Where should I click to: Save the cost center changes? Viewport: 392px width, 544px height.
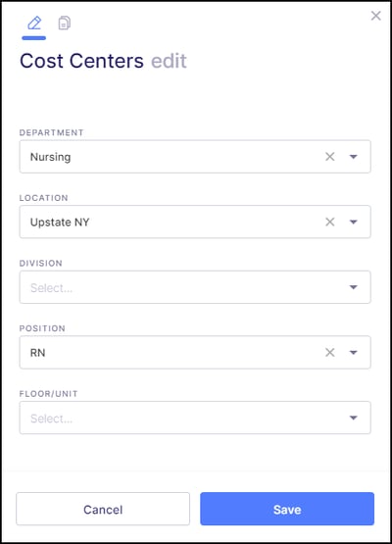(x=287, y=509)
